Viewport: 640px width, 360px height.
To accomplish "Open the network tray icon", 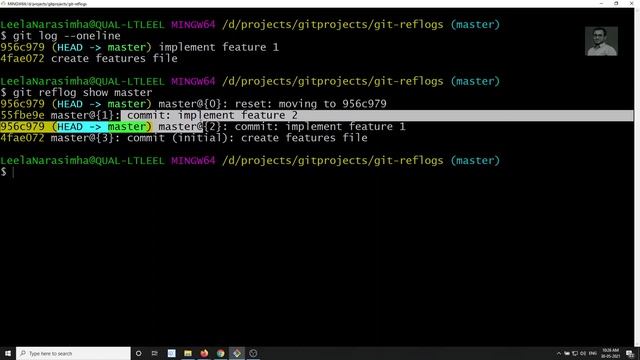I will coord(575,353).
